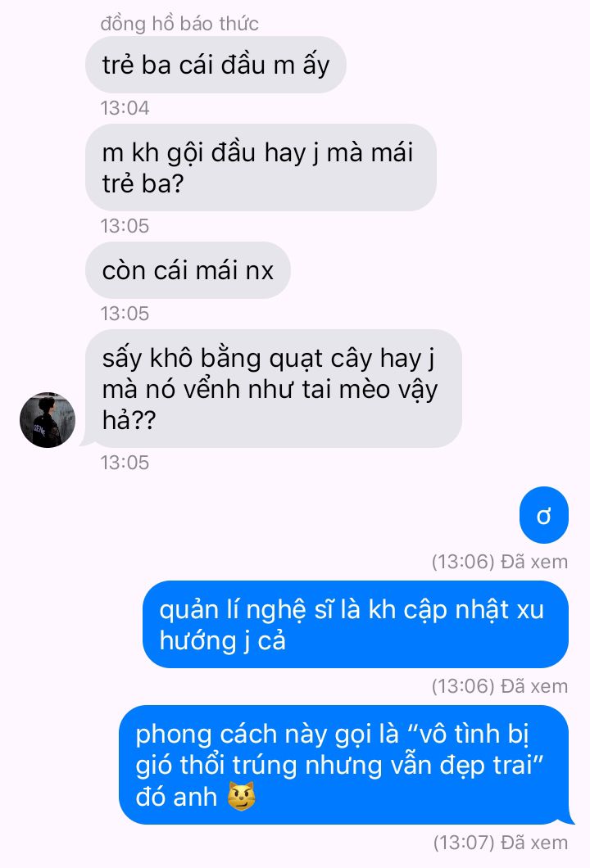
Task: Click 13:05 timestamp below 'trẻ ba?' message
Action: pyautogui.click(x=125, y=226)
